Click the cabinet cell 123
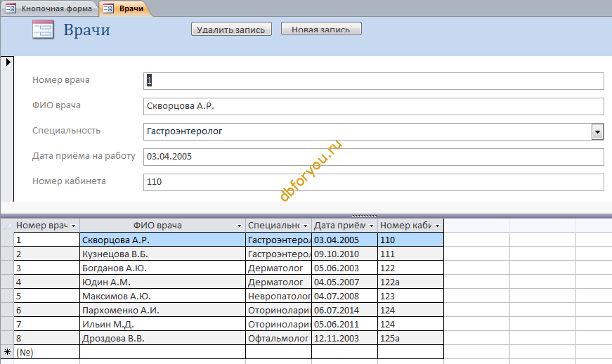 pyautogui.click(x=410, y=296)
